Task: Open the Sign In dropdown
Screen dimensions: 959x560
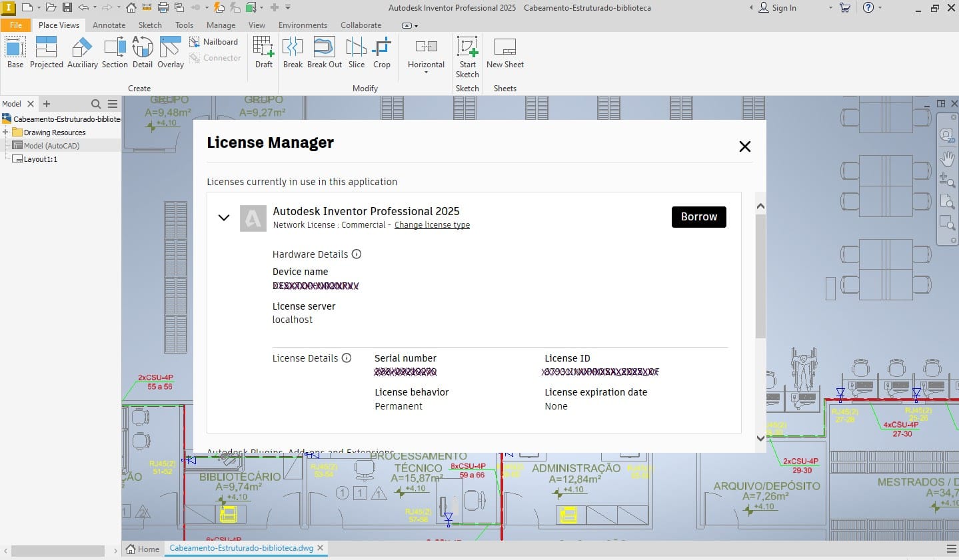Action: pyautogui.click(x=830, y=7)
